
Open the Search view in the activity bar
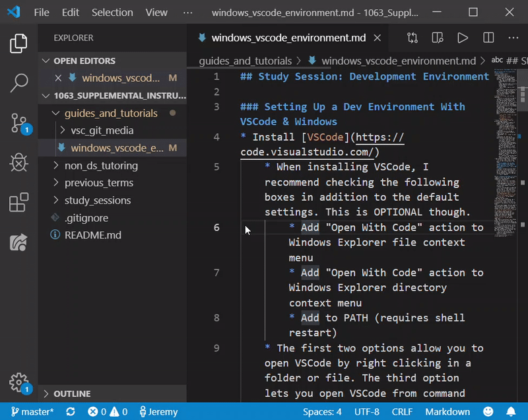pos(18,83)
